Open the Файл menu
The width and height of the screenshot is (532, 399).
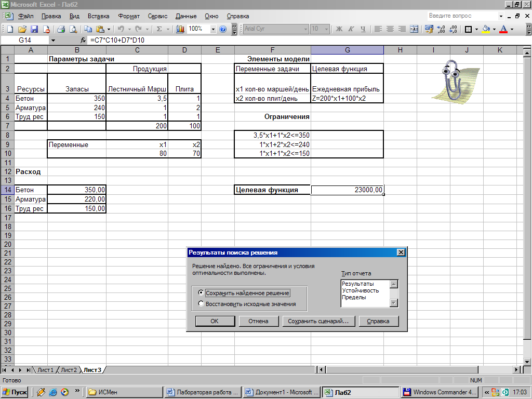tap(25, 16)
